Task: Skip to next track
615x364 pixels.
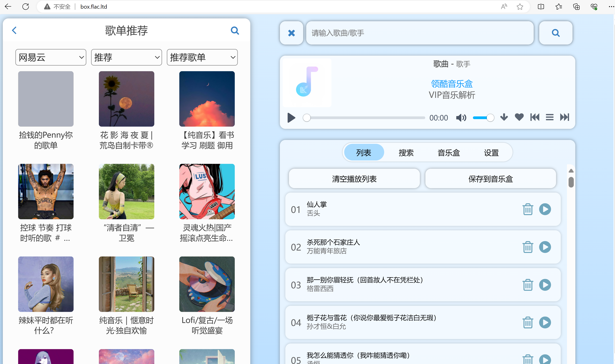Action: tap(564, 117)
